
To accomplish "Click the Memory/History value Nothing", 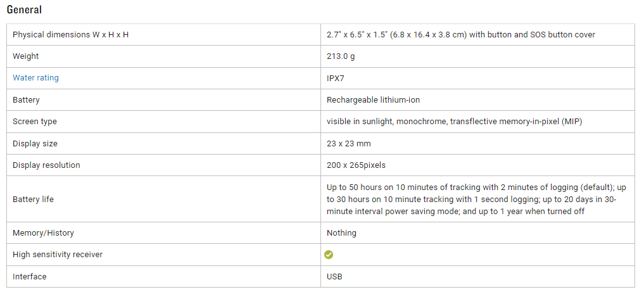I will pyautogui.click(x=341, y=233).
